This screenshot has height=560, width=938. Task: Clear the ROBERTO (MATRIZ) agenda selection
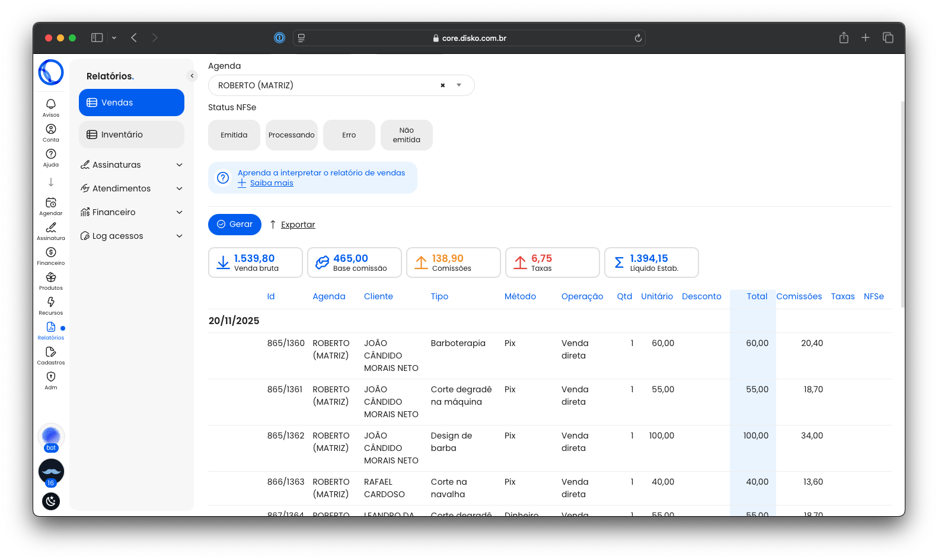coord(442,85)
